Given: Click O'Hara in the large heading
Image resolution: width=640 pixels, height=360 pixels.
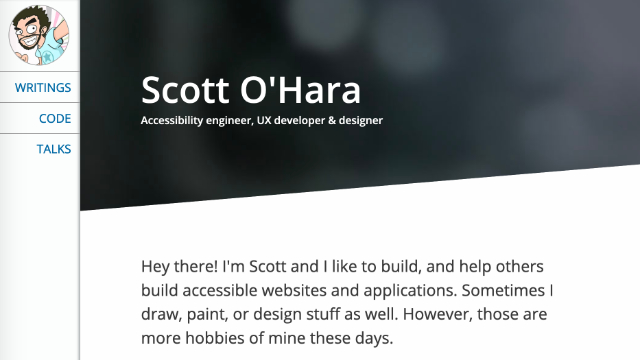Looking at the screenshot, I should click(300, 90).
